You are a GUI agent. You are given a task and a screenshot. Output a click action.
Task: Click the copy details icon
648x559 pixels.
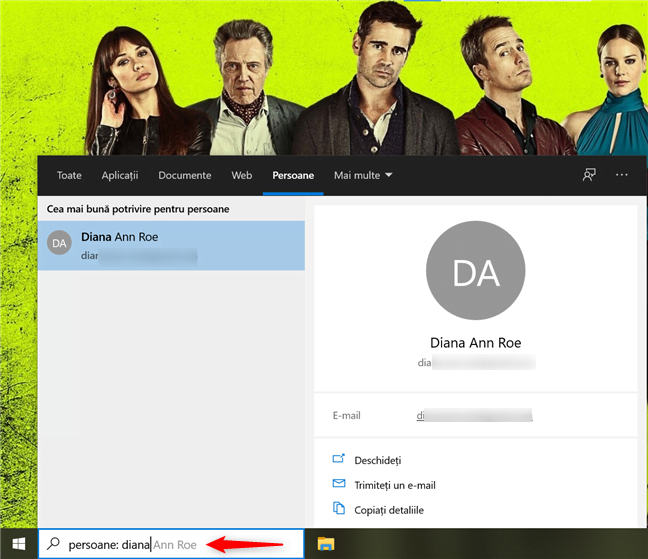339,508
